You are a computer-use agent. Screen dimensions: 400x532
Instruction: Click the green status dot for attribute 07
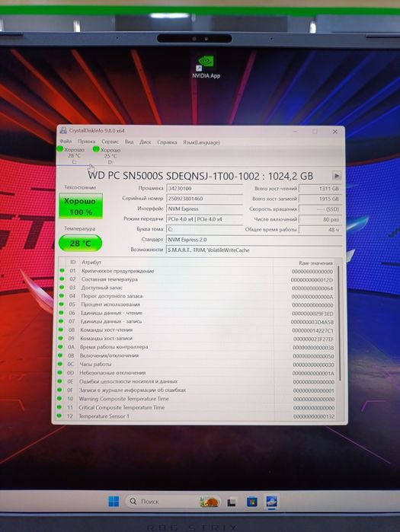(x=61, y=321)
